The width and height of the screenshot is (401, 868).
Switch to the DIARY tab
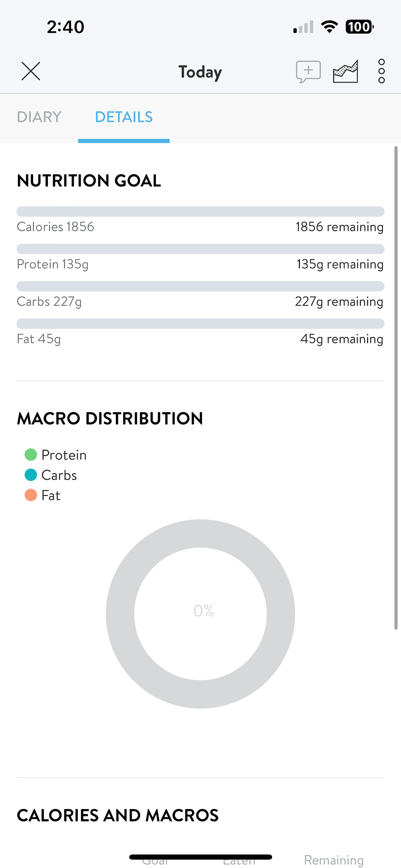pos(39,117)
